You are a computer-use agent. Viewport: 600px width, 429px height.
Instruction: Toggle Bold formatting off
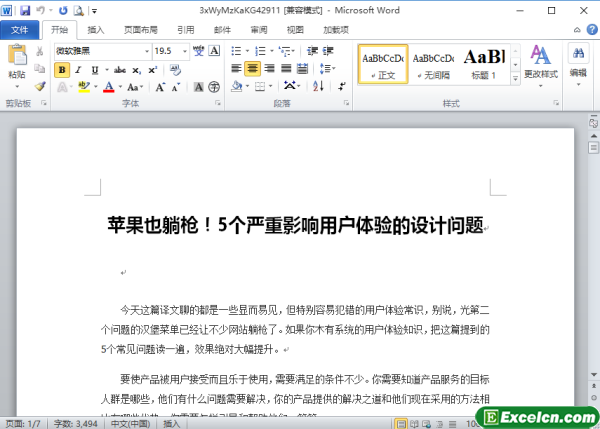(62, 70)
